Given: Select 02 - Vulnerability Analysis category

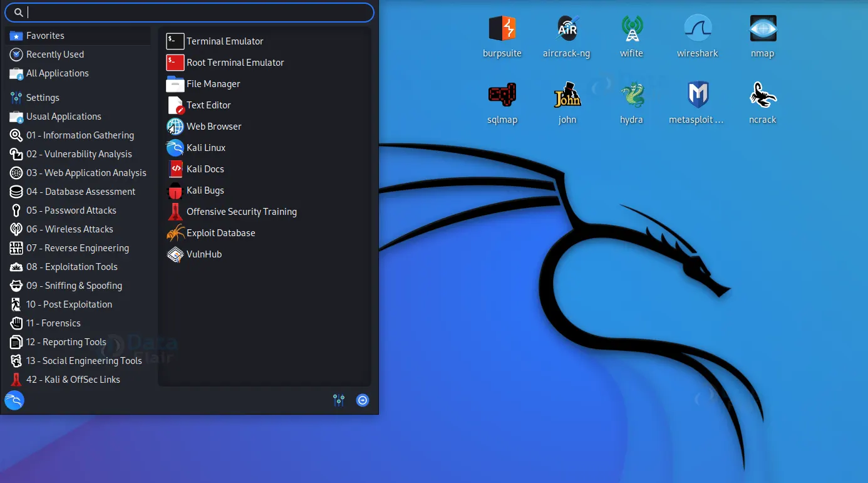Looking at the screenshot, I should point(78,154).
